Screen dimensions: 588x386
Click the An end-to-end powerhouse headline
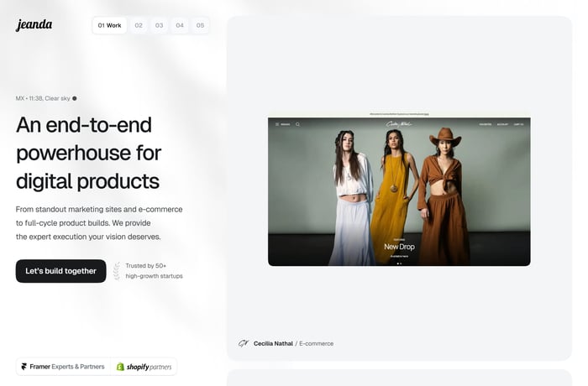pyautogui.click(x=88, y=153)
